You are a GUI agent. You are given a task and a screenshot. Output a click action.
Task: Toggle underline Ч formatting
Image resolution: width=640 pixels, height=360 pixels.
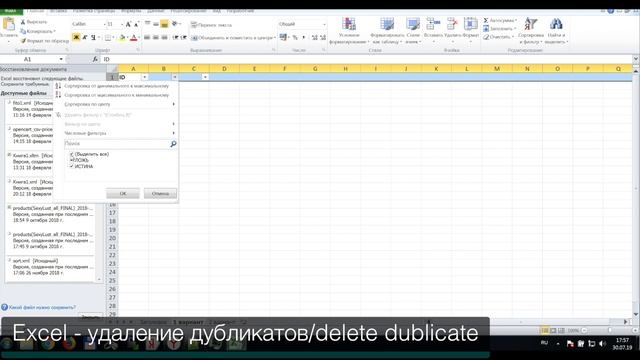[x=93, y=38]
